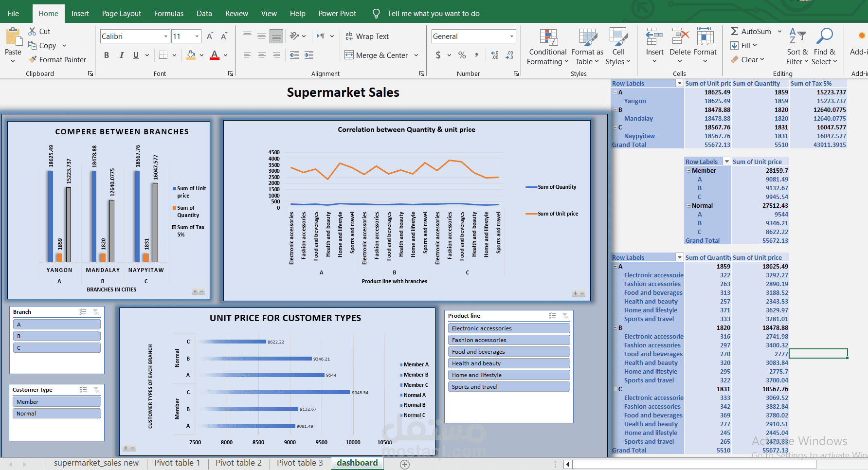This screenshot has width=868, height=470.
Task: Open the Row Labels filter above Member
Action: click(727, 162)
